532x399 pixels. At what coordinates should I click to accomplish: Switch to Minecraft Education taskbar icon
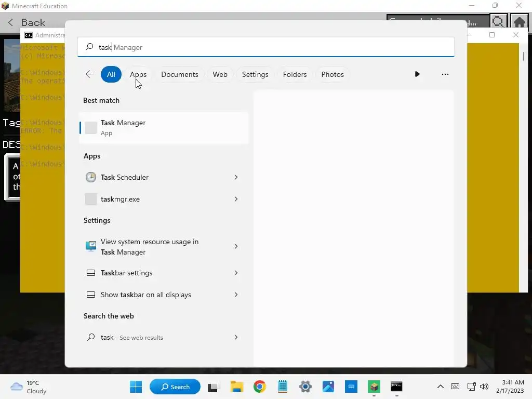click(374, 387)
